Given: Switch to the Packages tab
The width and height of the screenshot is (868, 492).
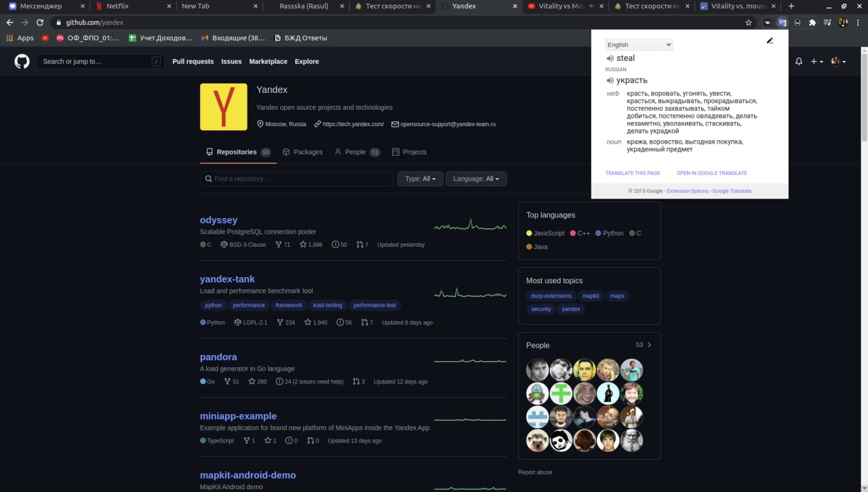Looking at the screenshot, I should click(x=302, y=152).
